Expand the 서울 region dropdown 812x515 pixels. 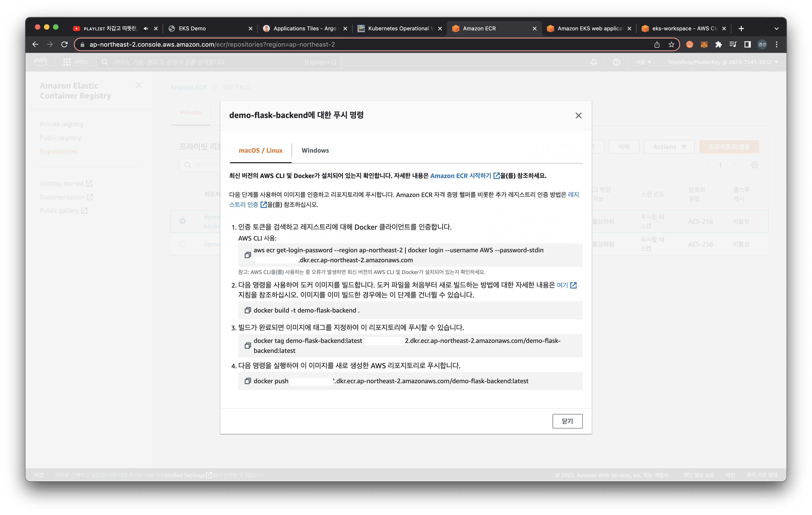click(x=643, y=62)
